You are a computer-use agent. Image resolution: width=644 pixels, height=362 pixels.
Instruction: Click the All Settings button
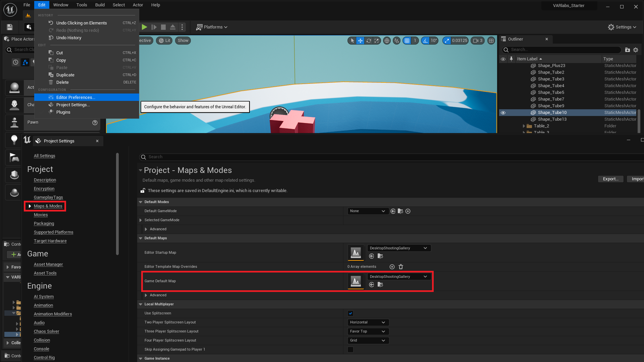pos(44,155)
